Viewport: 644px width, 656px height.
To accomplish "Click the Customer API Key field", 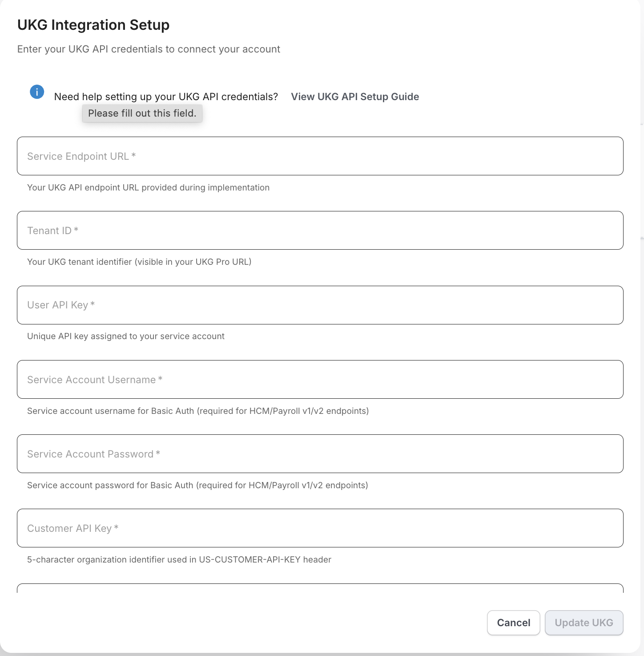I will click(320, 528).
